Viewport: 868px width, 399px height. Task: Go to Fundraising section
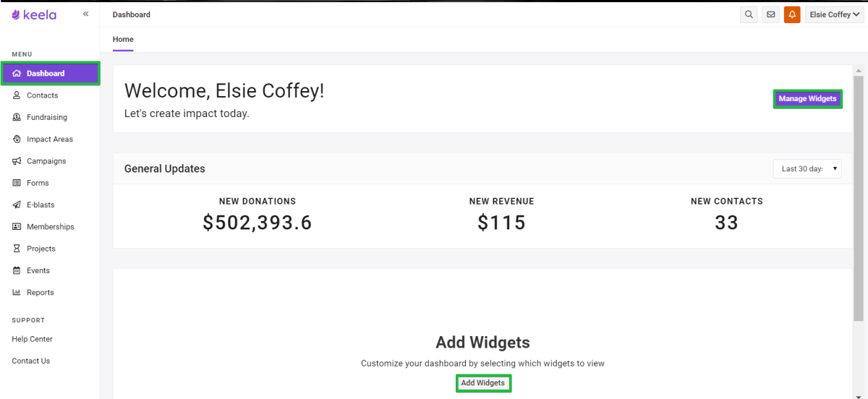(46, 117)
